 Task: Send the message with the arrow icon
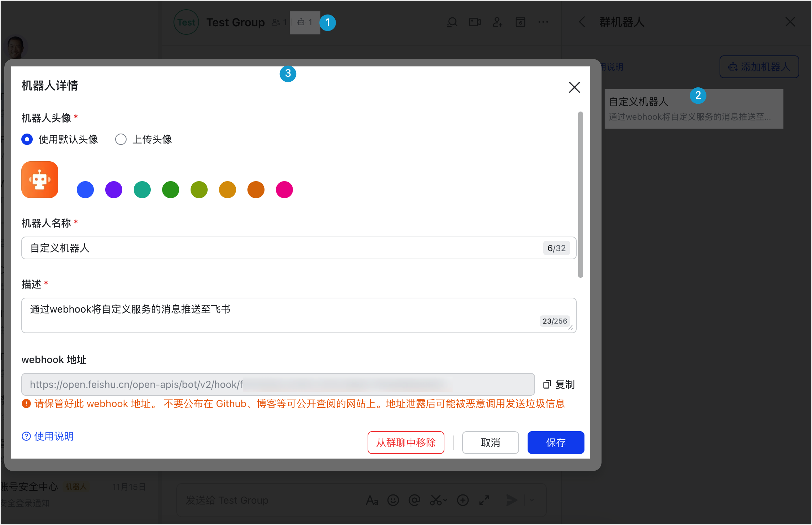point(512,500)
